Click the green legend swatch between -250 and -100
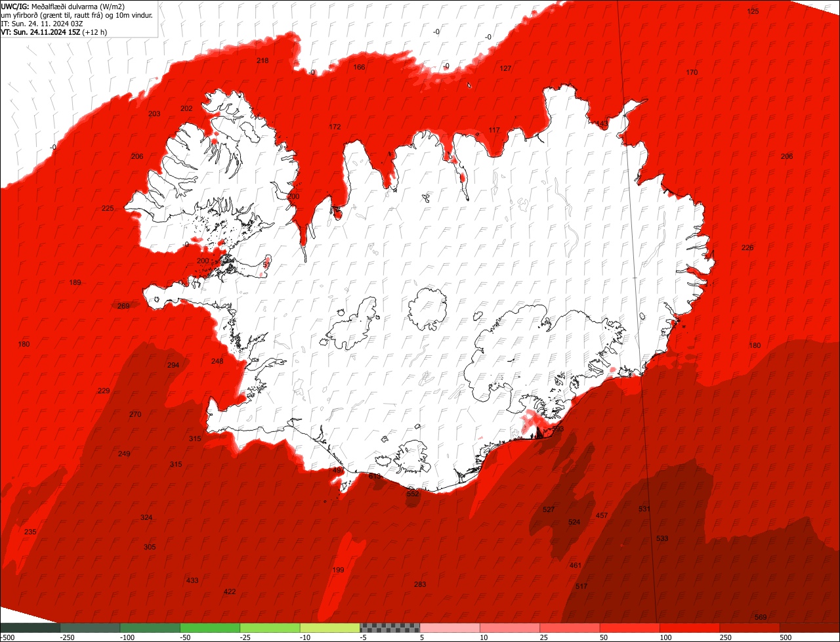 [90, 628]
